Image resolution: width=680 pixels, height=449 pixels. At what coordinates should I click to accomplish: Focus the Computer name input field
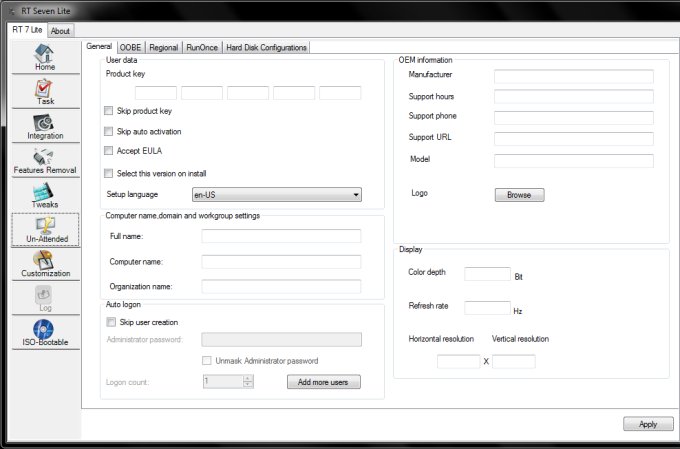click(x=281, y=261)
